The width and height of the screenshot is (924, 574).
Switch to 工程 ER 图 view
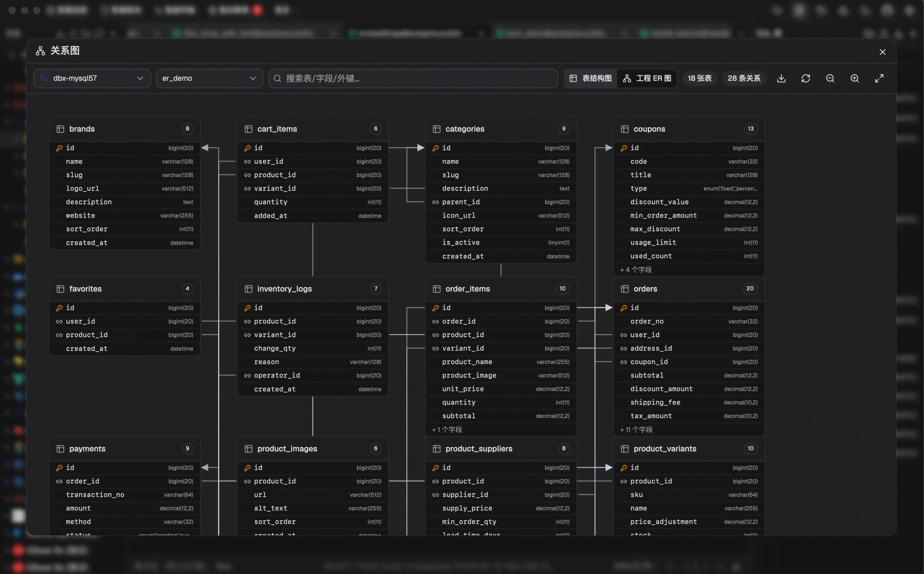[x=647, y=78]
